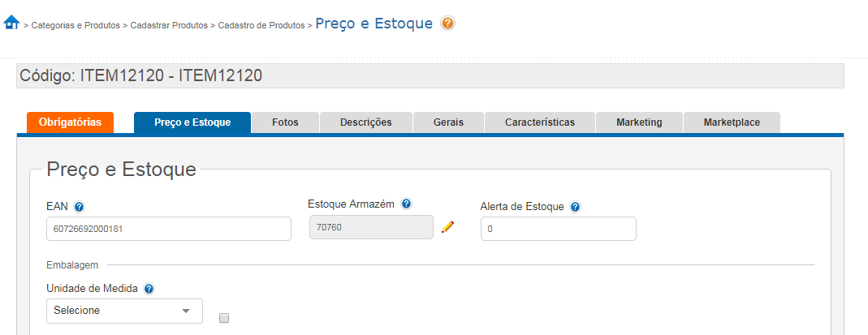The image size is (868, 335).
Task: Open the Marketplace tab
Action: point(732,122)
